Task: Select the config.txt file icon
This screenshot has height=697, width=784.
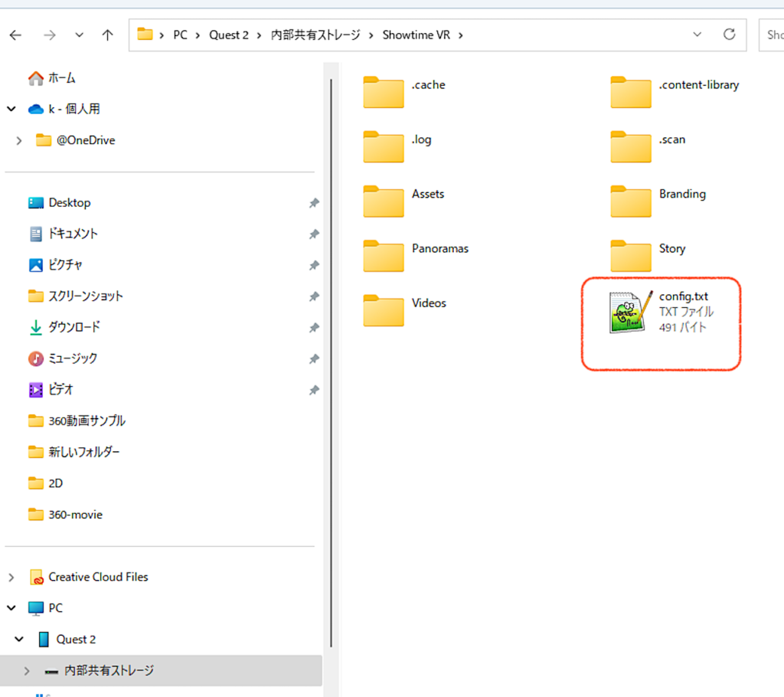Action: click(630, 312)
